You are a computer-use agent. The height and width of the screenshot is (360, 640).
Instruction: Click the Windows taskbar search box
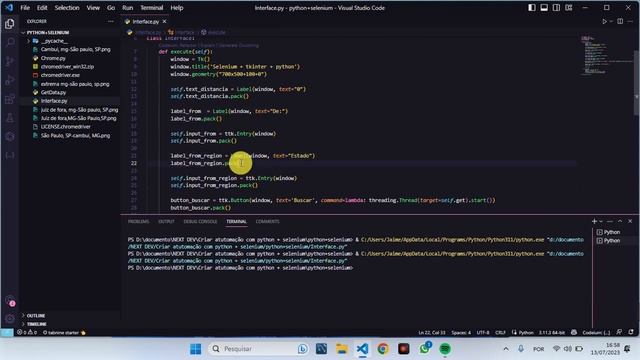pos(259,349)
